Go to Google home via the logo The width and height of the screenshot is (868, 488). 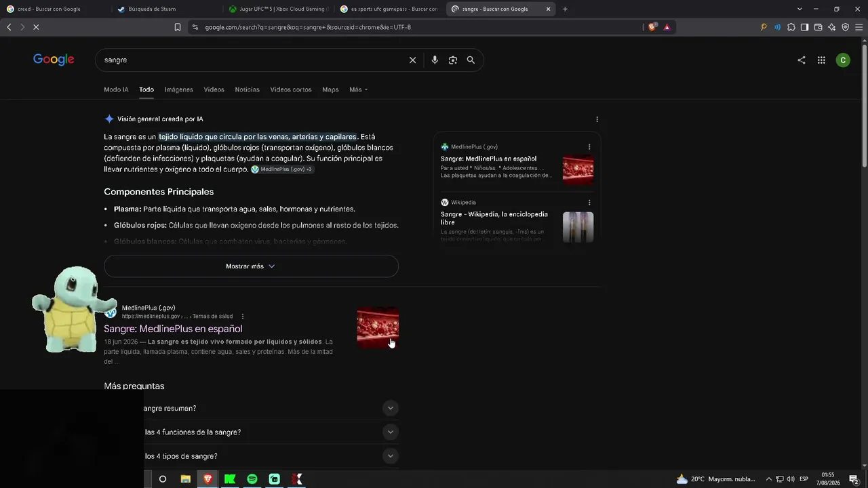click(x=54, y=60)
